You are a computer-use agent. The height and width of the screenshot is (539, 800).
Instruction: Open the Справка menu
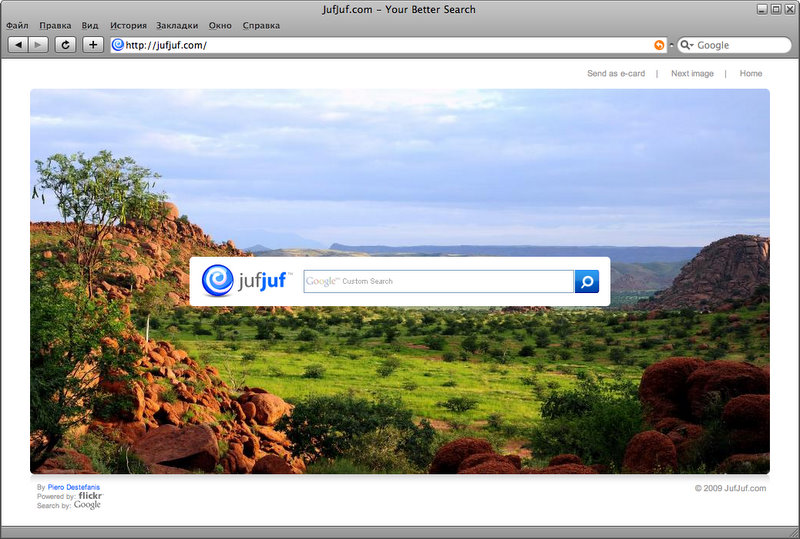(x=261, y=25)
